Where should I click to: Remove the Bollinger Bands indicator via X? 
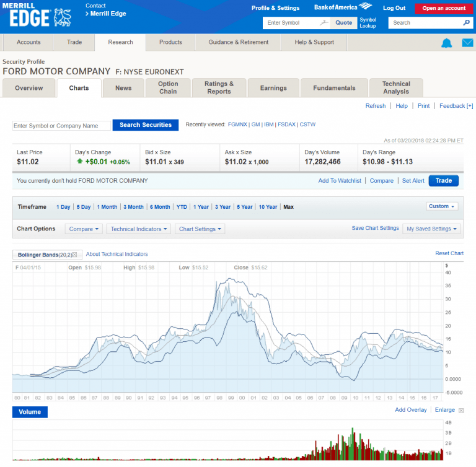click(x=74, y=255)
